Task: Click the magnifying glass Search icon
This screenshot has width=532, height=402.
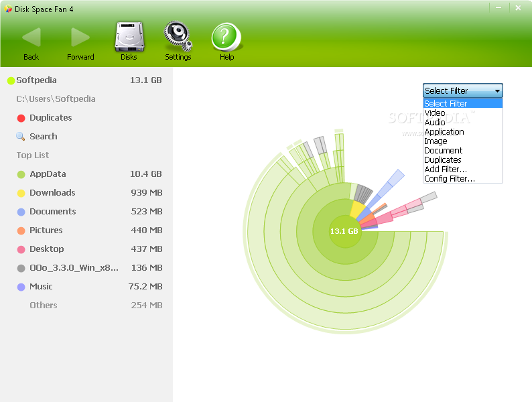Action: 20,137
